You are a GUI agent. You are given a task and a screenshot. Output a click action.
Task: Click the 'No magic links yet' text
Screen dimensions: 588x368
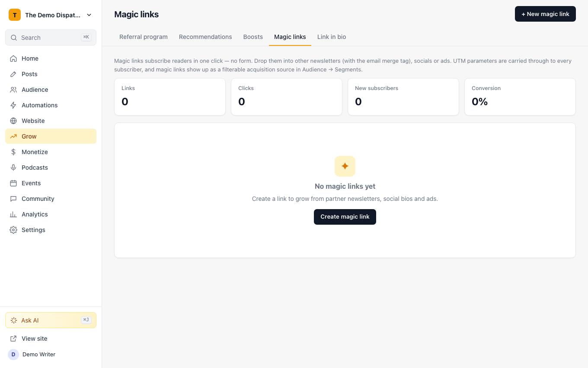pos(345,186)
